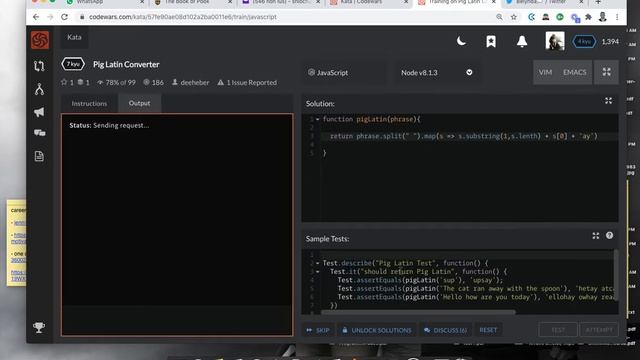Click the star count icon

click(64, 82)
